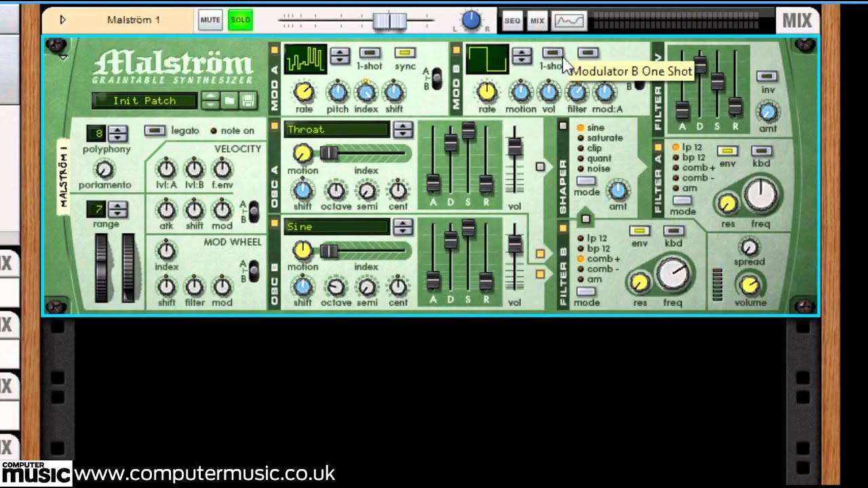Click the floppy disk save patch icon

pyautogui.click(x=248, y=101)
